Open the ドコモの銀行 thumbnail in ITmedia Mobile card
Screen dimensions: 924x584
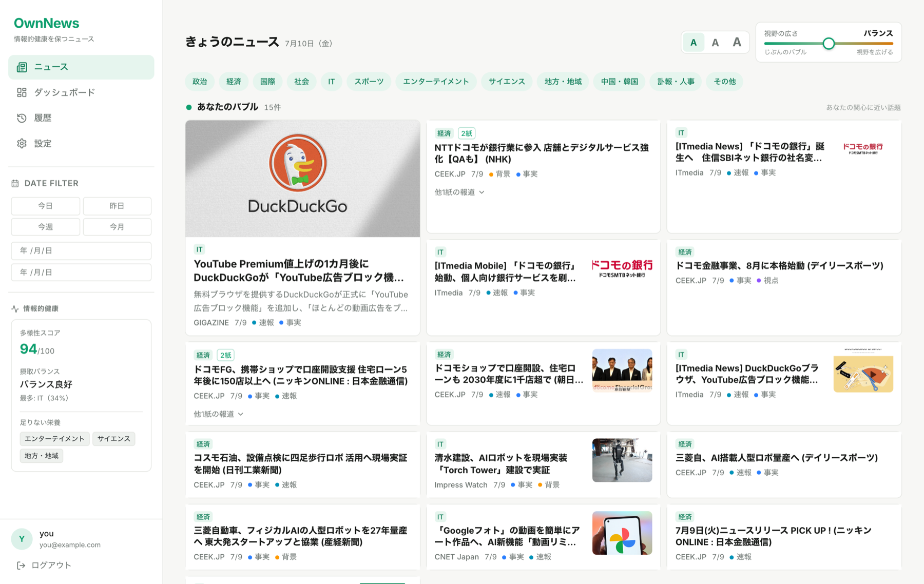pyautogui.click(x=622, y=268)
